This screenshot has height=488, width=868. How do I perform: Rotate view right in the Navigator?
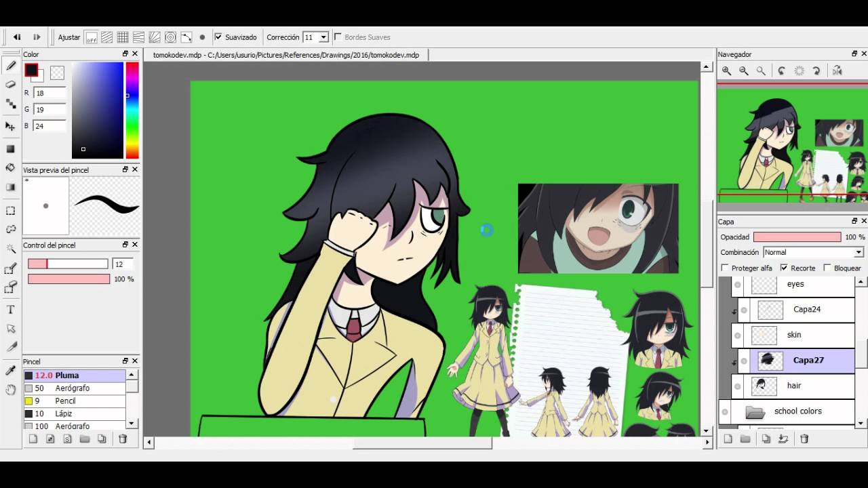816,70
